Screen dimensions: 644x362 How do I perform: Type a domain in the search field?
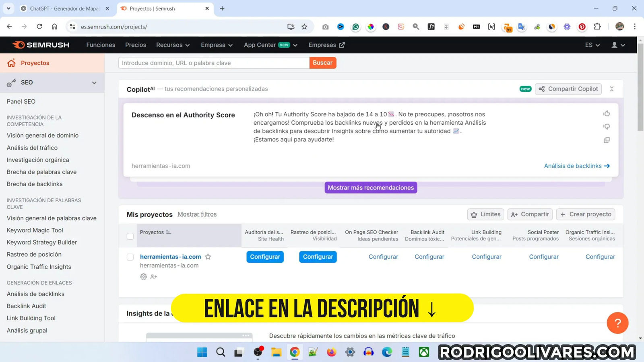[x=213, y=63]
